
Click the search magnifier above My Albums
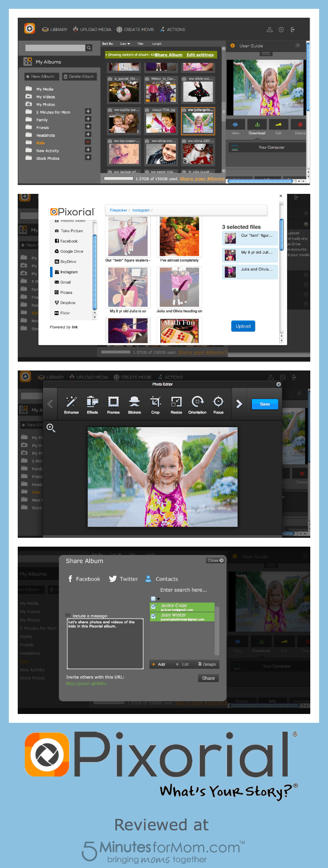[89, 48]
